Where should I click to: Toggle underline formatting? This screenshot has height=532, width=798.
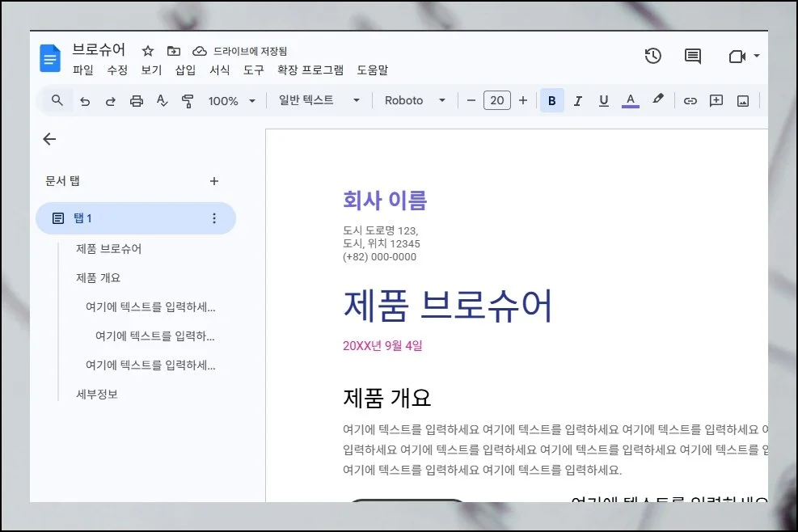[x=603, y=100]
